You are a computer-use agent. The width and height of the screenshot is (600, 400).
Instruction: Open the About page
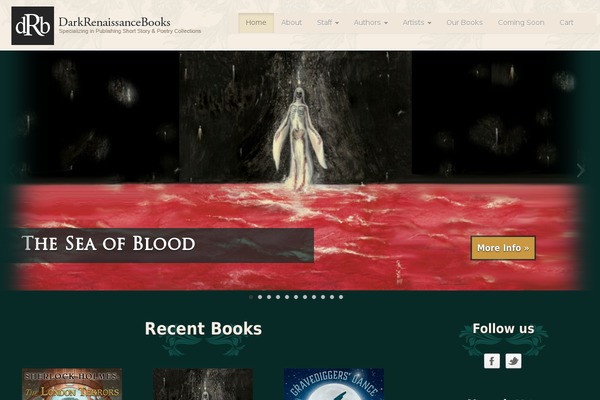coord(292,23)
